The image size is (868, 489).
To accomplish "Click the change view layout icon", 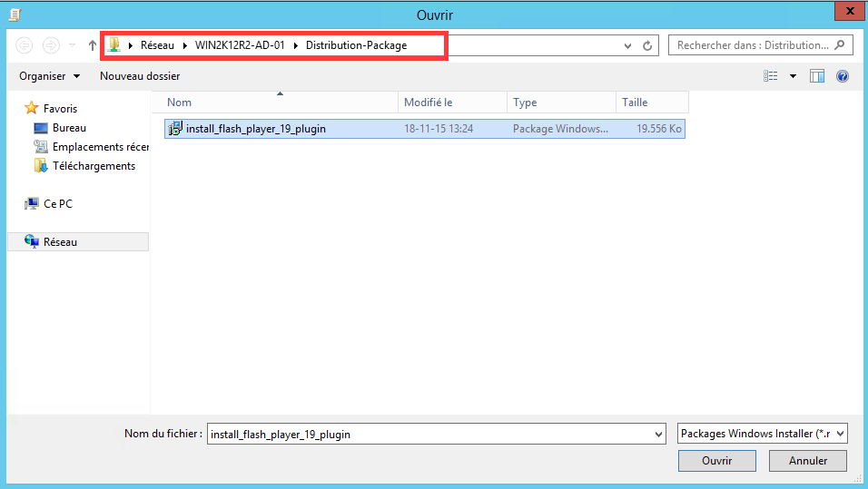I will 771,76.
